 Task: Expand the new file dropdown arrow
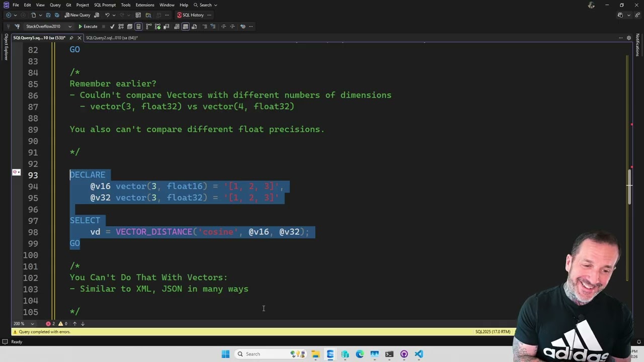pos(41,15)
